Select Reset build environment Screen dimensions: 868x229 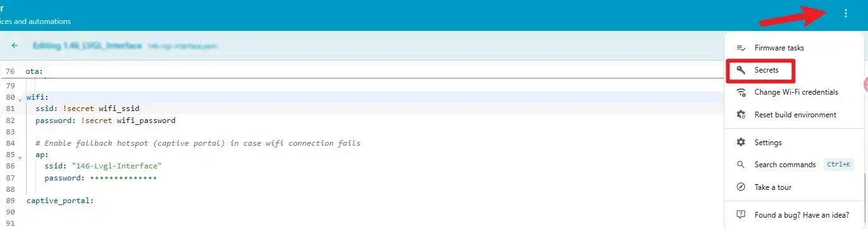coord(794,115)
